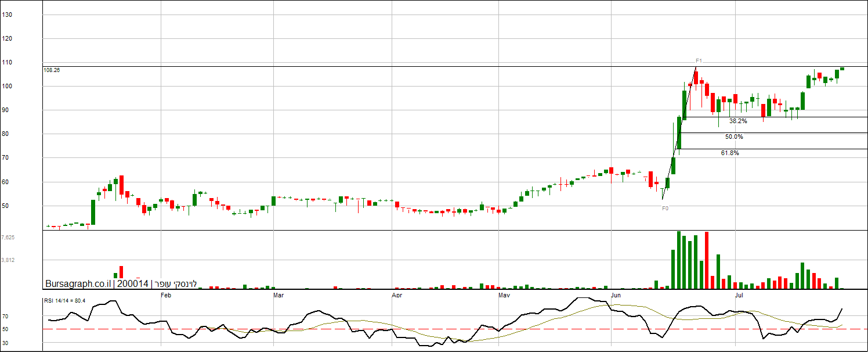
Task: Click the tallest red volume bar
Action: 707,260
